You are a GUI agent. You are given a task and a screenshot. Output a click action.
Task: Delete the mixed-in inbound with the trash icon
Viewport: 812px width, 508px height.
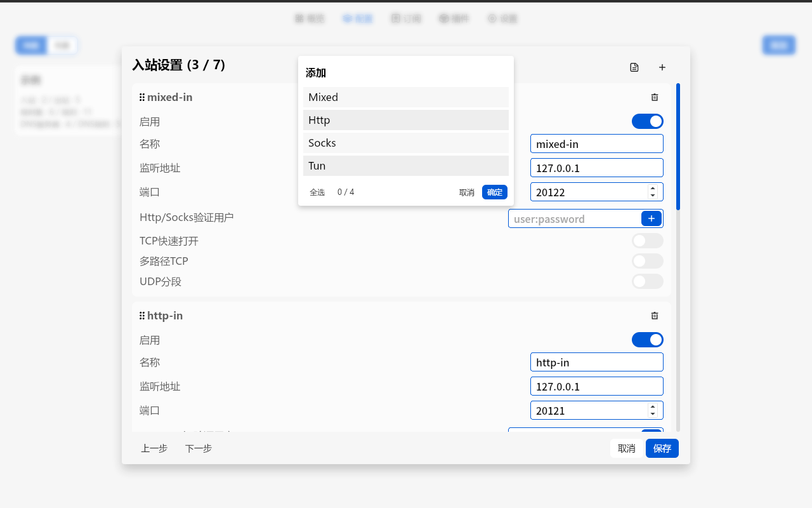[x=655, y=97]
